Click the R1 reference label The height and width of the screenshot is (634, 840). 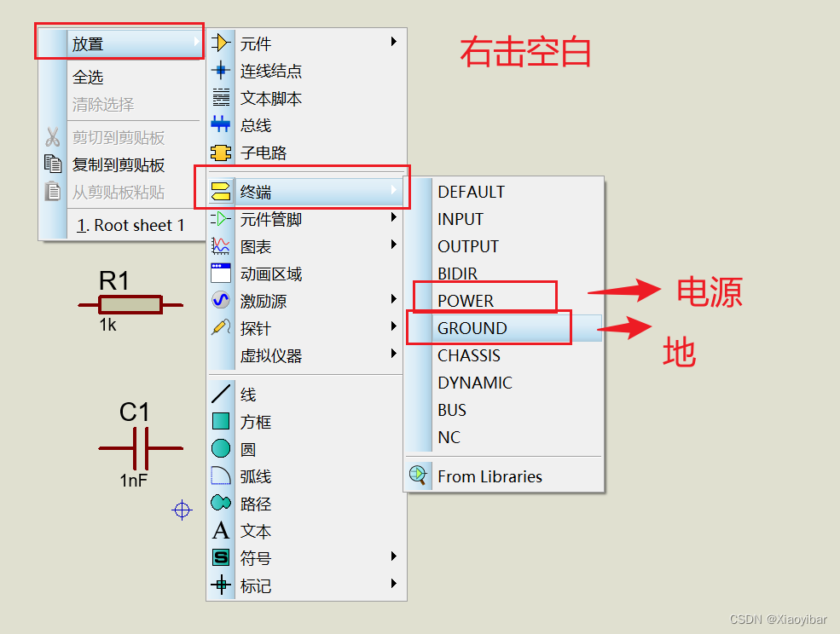[114, 280]
